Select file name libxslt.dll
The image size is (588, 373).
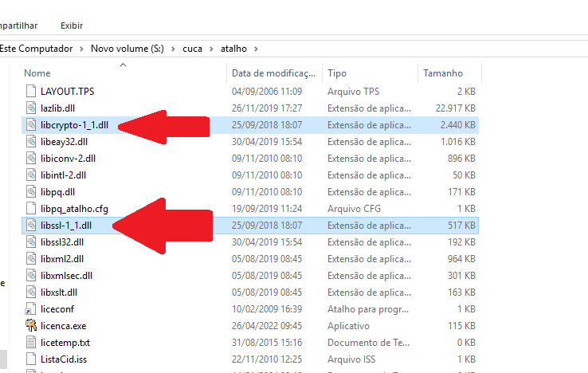point(59,293)
